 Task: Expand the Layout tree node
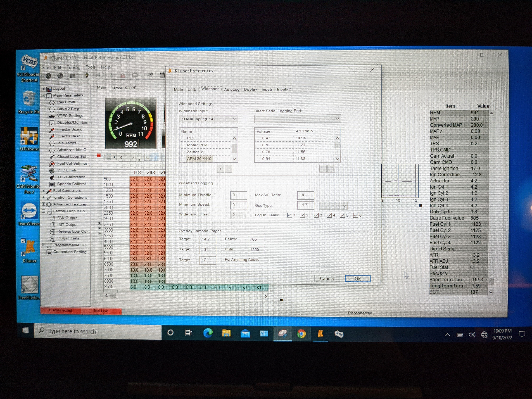tap(44, 89)
